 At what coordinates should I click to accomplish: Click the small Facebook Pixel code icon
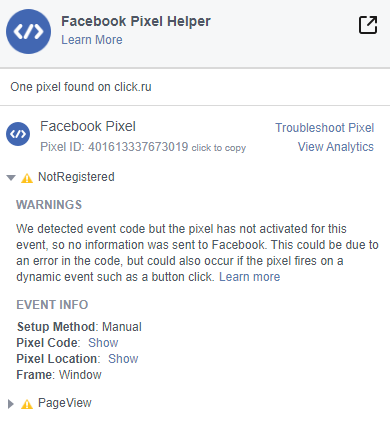18,134
